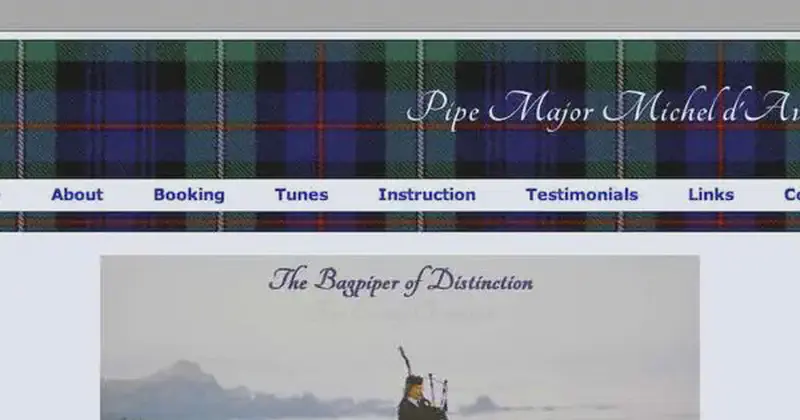
Task: Click the bagpiper hero photo
Action: coord(400,338)
